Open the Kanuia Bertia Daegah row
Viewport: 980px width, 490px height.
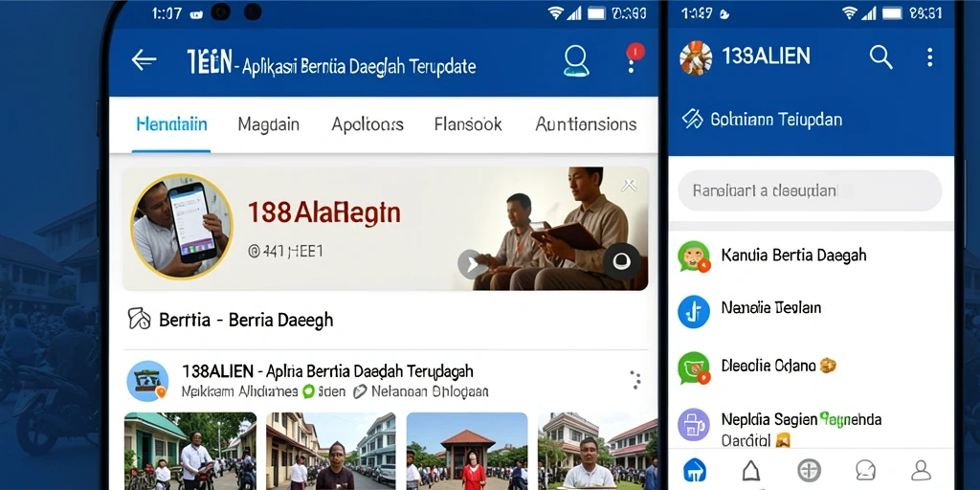click(x=811, y=256)
